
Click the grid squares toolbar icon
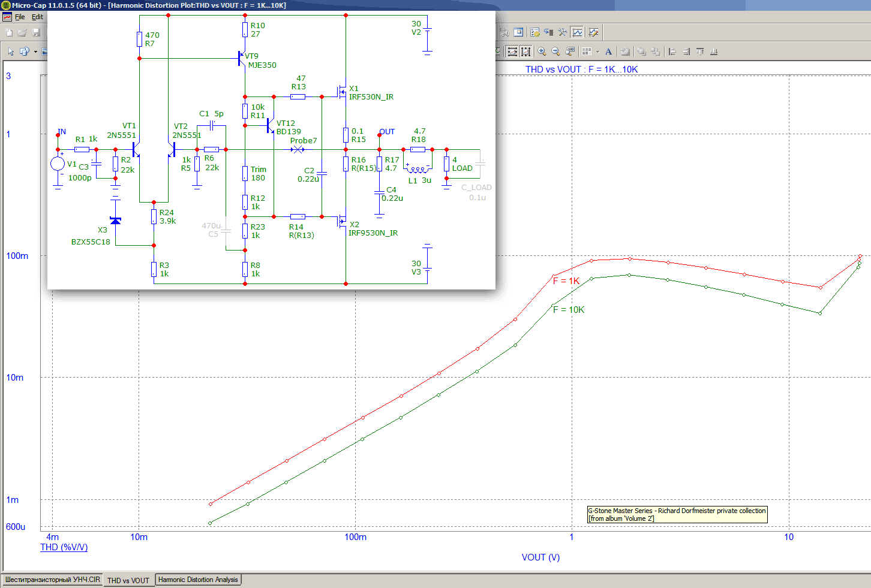[x=587, y=52]
